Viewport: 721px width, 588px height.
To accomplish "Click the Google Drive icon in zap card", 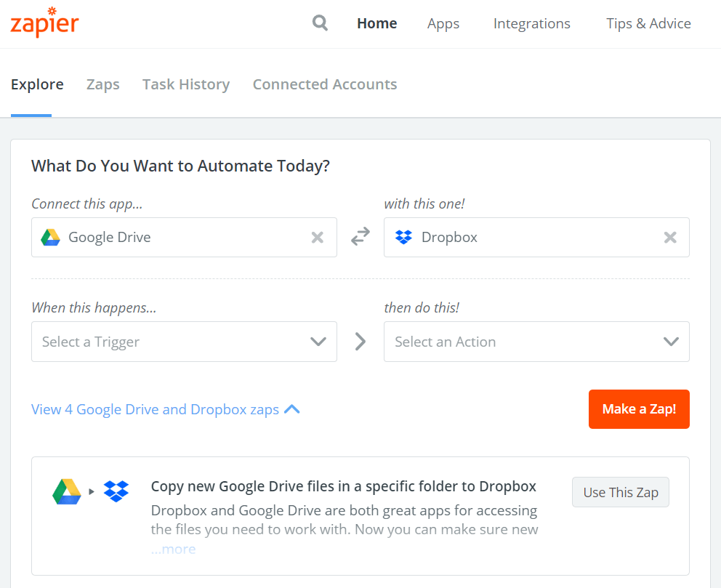I will (x=67, y=491).
